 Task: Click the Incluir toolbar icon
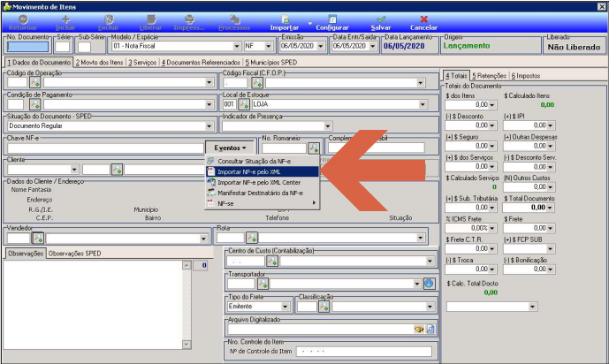(x=65, y=19)
